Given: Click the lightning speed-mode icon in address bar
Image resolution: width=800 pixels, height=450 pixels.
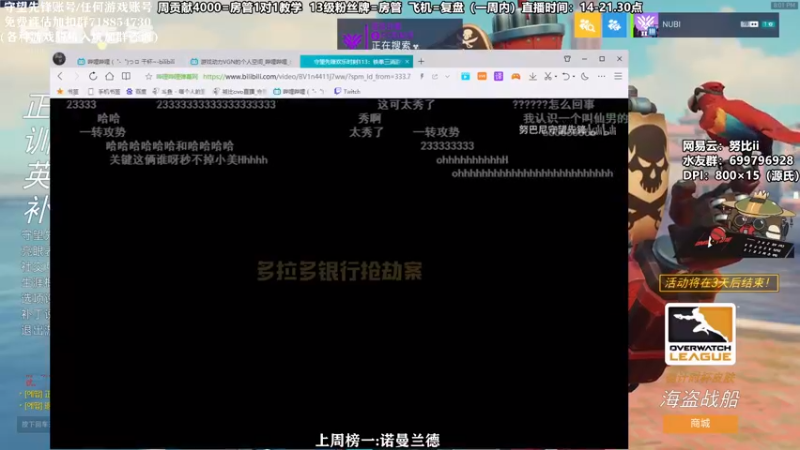Looking at the screenshot, I should click(x=422, y=77).
